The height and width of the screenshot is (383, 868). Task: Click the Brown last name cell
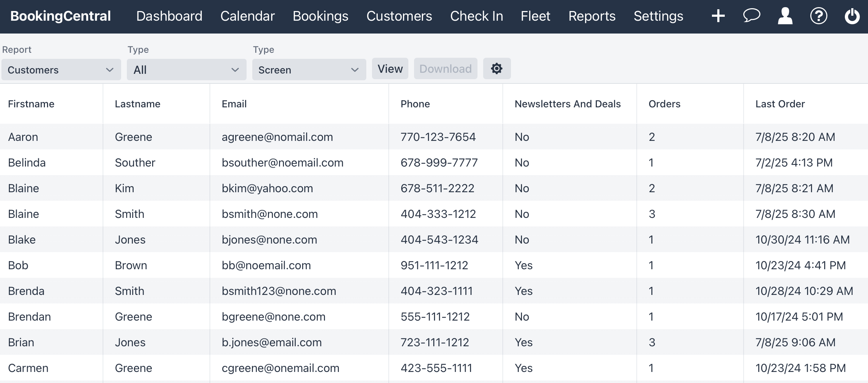(x=131, y=265)
